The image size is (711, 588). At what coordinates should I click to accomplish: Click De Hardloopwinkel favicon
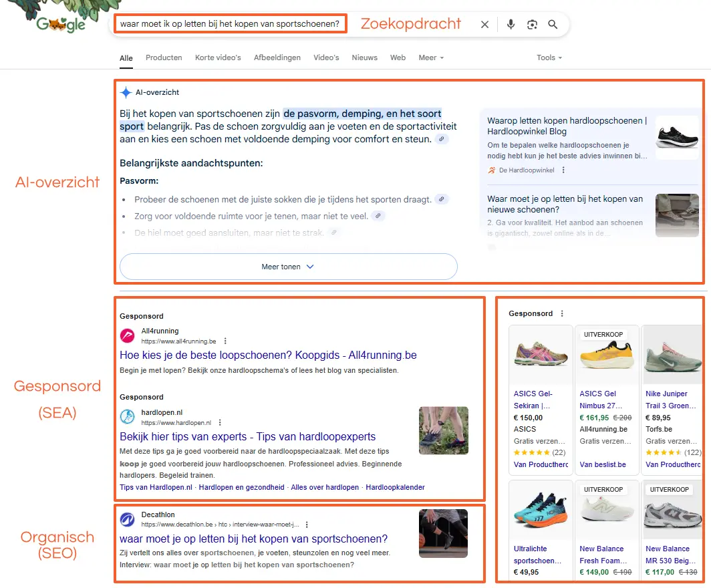coord(492,170)
